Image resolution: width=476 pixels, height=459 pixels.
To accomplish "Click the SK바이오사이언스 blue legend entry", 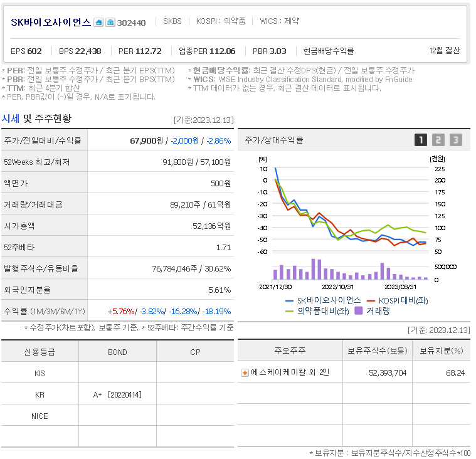I will pyautogui.click(x=324, y=300).
